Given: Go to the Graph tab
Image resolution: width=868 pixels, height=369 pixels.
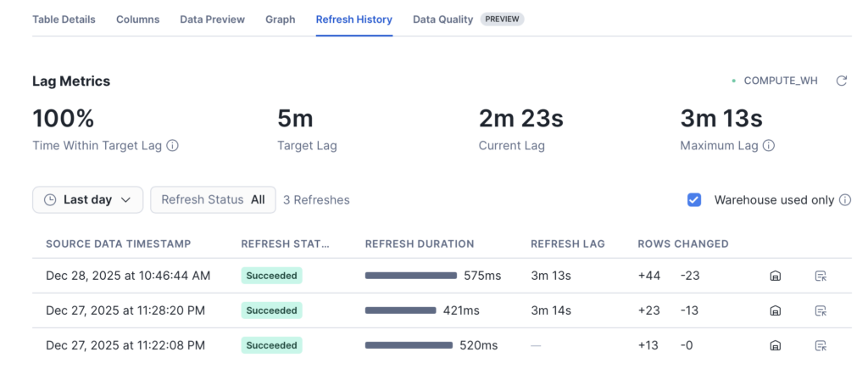Looking at the screenshot, I should click(x=280, y=19).
